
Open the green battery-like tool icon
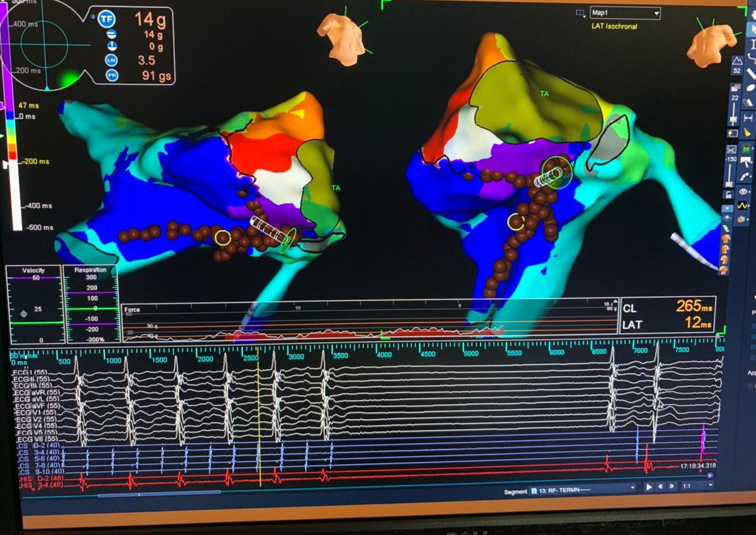click(x=745, y=149)
